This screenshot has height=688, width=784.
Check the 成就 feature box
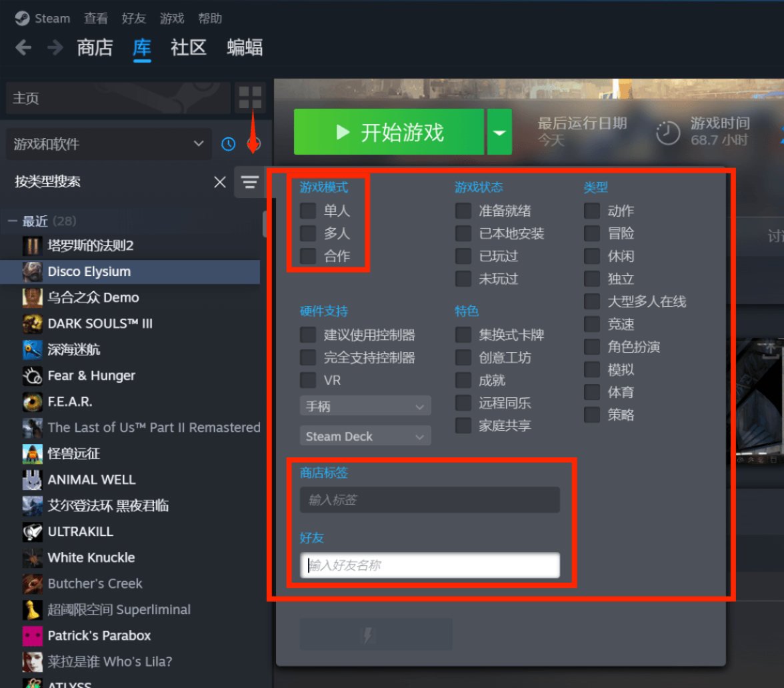coord(463,380)
